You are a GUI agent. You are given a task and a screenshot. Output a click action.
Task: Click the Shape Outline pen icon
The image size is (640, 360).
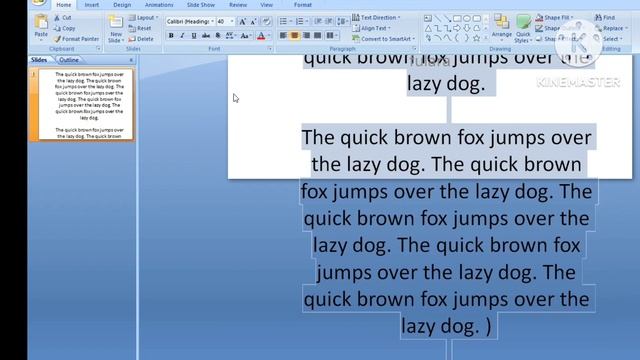tap(539, 28)
